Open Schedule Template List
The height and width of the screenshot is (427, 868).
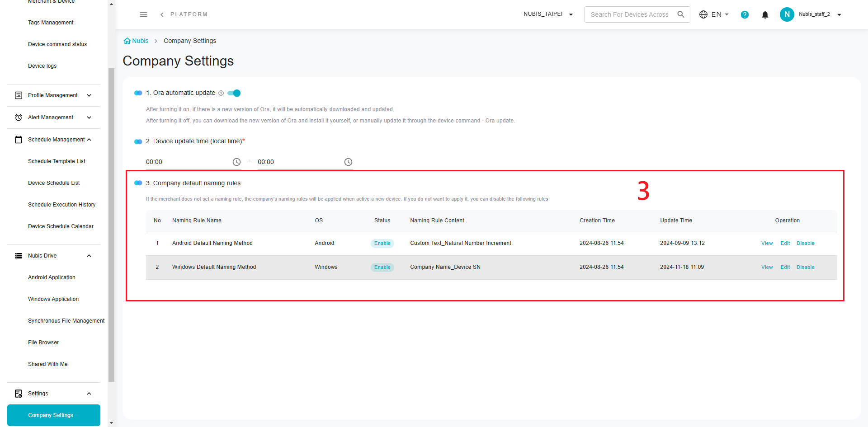click(x=57, y=161)
